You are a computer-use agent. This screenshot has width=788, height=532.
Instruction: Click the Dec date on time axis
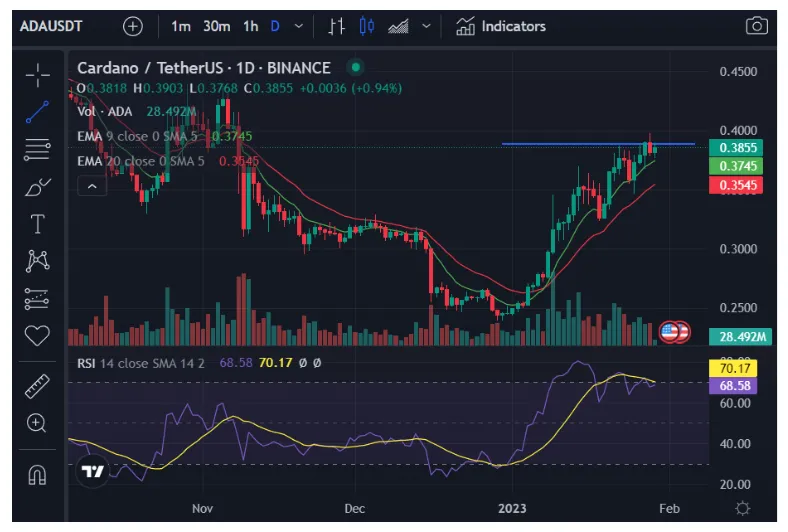tap(354, 508)
